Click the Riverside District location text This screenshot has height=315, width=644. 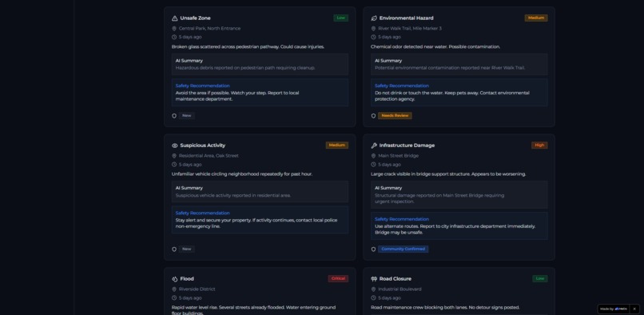197,289
